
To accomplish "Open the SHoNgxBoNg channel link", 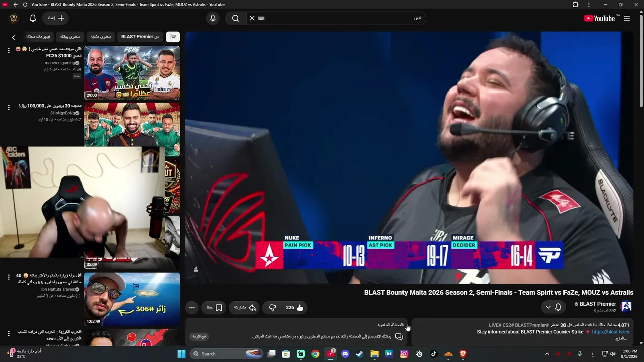I will tap(62, 113).
